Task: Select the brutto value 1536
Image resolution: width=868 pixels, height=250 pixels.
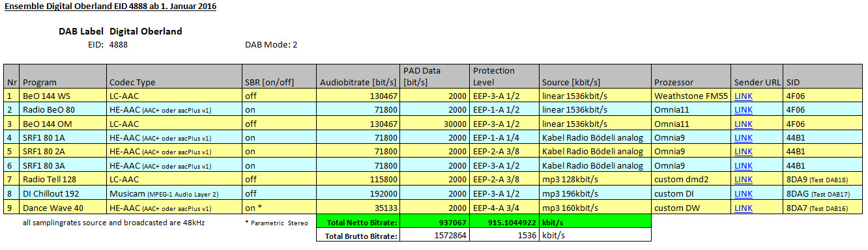Action: point(505,236)
